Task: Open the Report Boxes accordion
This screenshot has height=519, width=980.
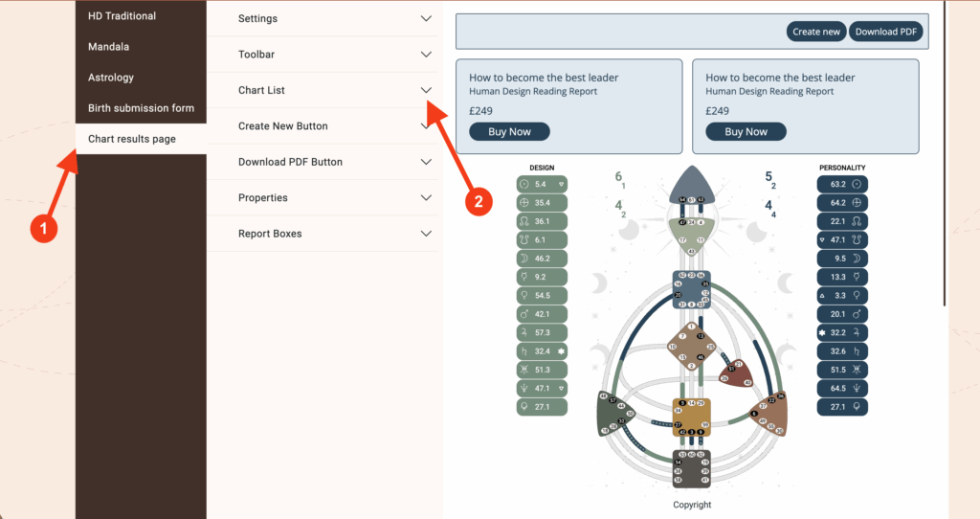Action: coord(323,234)
